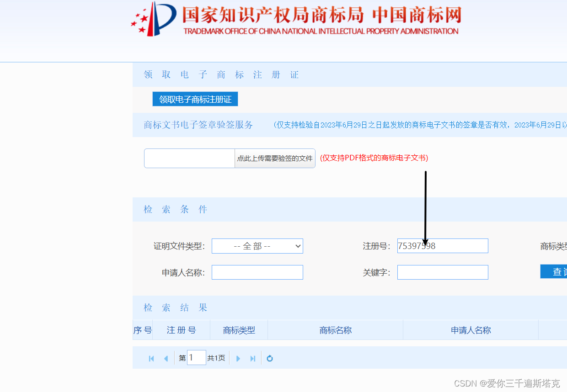Click the red PDF format notice text

click(374, 158)
